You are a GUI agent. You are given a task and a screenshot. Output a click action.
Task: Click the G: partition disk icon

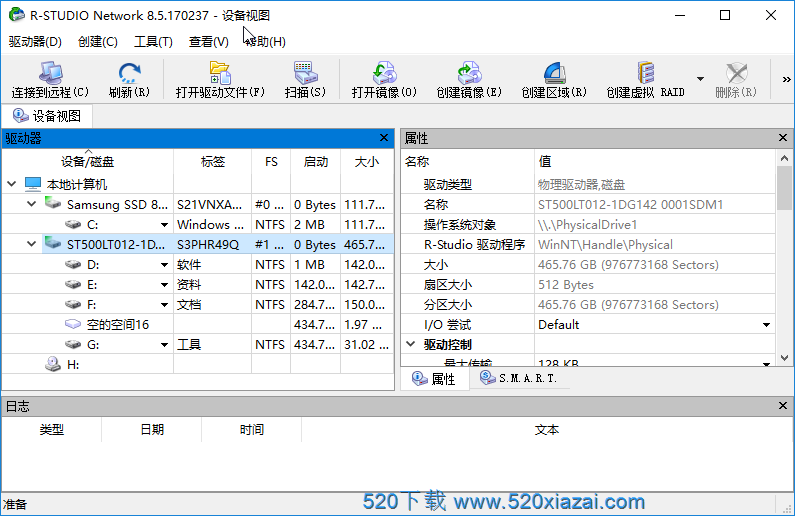coord(73,344)
